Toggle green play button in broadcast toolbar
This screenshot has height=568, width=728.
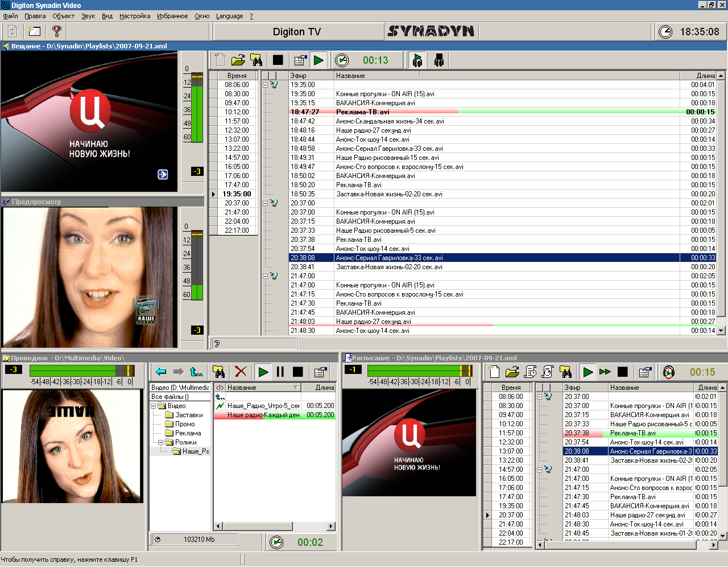point(318,60)
